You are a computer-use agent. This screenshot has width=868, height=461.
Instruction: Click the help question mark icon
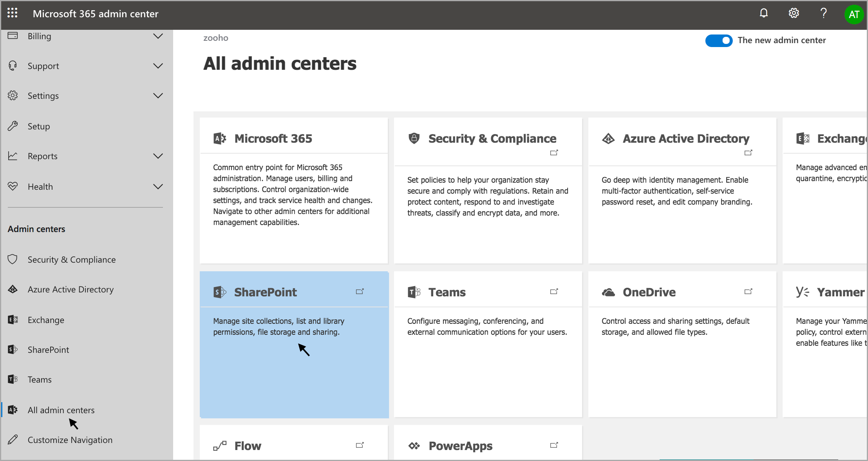pos(823,13)
